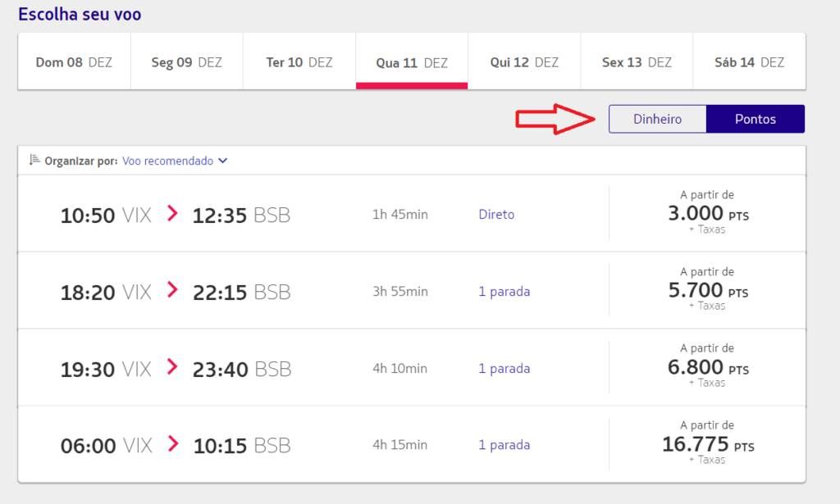The image size is (840, 504).
Task: Expand the sort chevron next to Voo recomendado
Action: pos(223,161)
